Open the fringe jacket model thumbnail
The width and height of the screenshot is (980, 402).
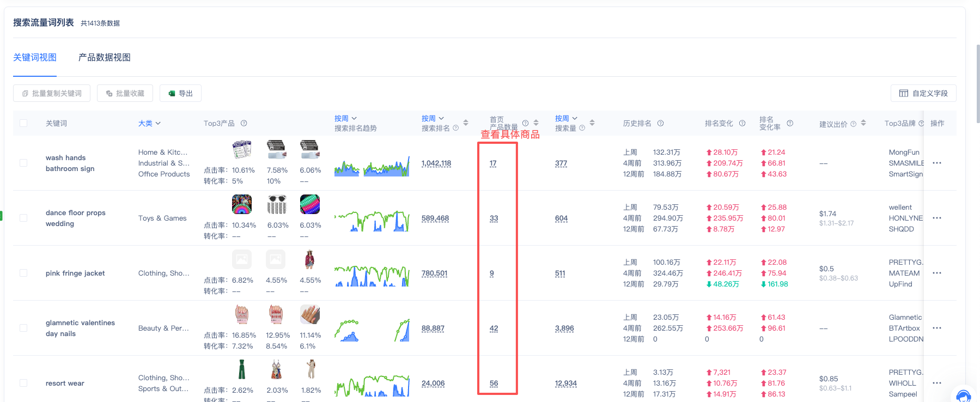pyautogui.click(x=309, y=259)
